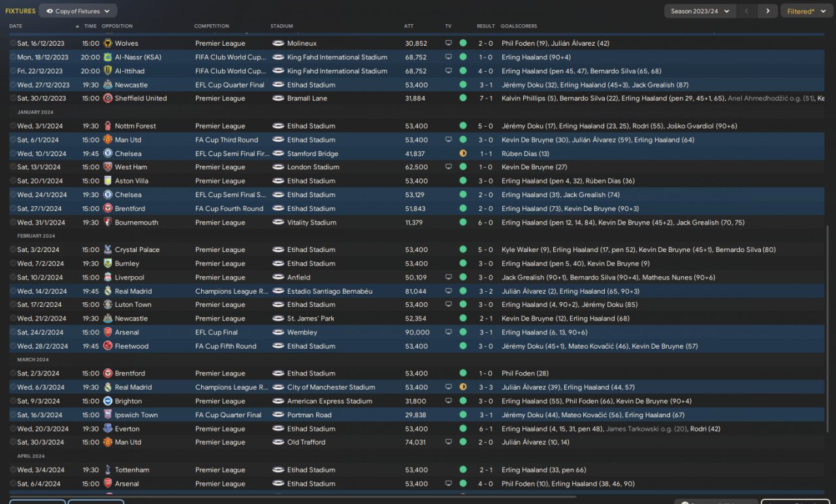Click the Liverpool club badge

[107, 277]
